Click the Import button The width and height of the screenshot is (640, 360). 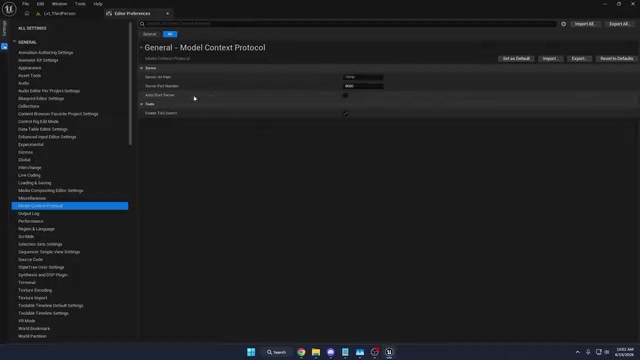pyautogui.click(x=550, y=59)
